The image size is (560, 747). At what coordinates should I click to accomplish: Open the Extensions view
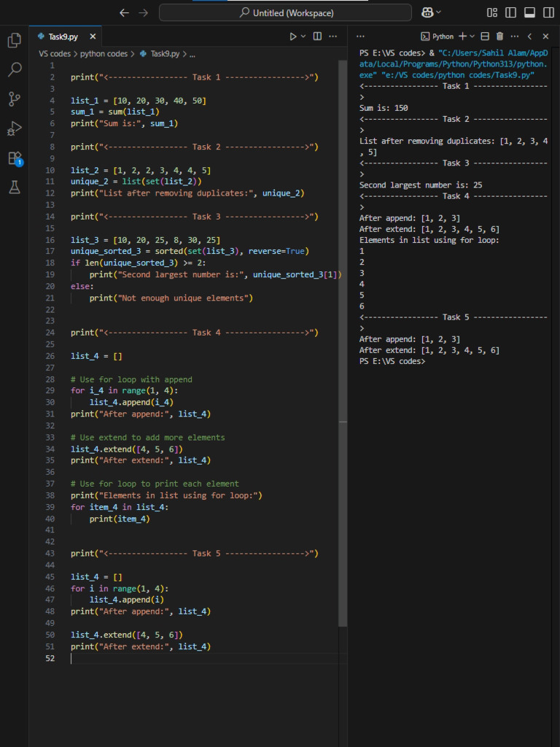14,158
